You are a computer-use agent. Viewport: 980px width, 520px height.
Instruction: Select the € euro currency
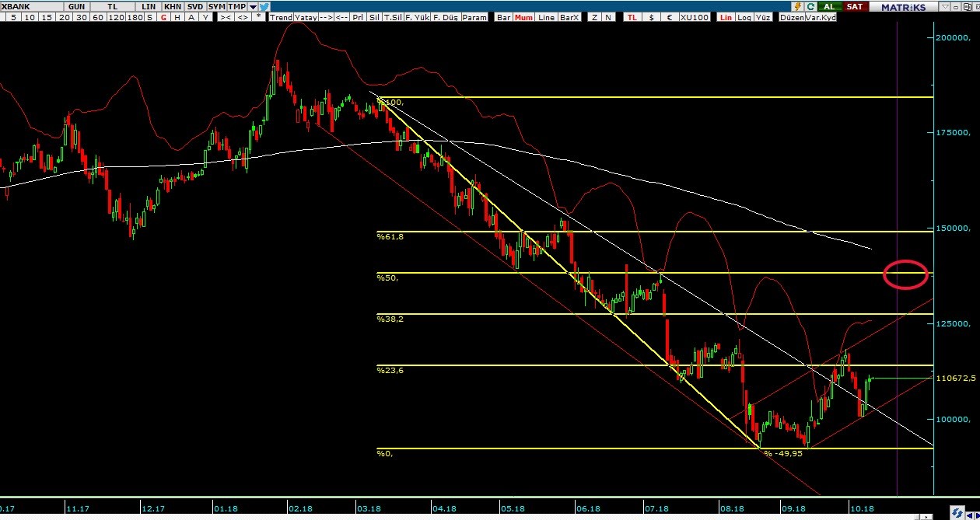point(669,17)
